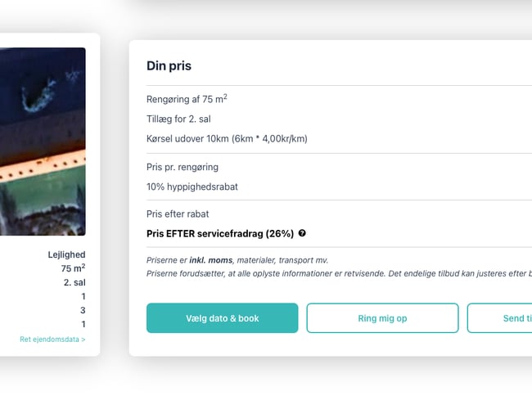Image resolution: width=532 pixels, height=409 pixels.
Task: Open the 'Ret ejendomsdata' link
Action: [52, 339]
